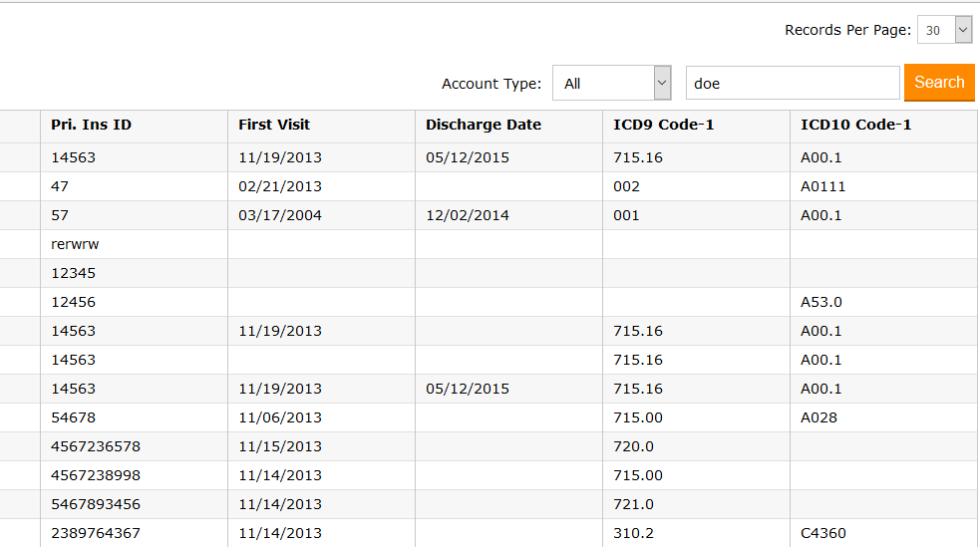The width and height of the screenshot is (980, 547).
Task: Click the First Visit column header
Action: pos(274,125)
